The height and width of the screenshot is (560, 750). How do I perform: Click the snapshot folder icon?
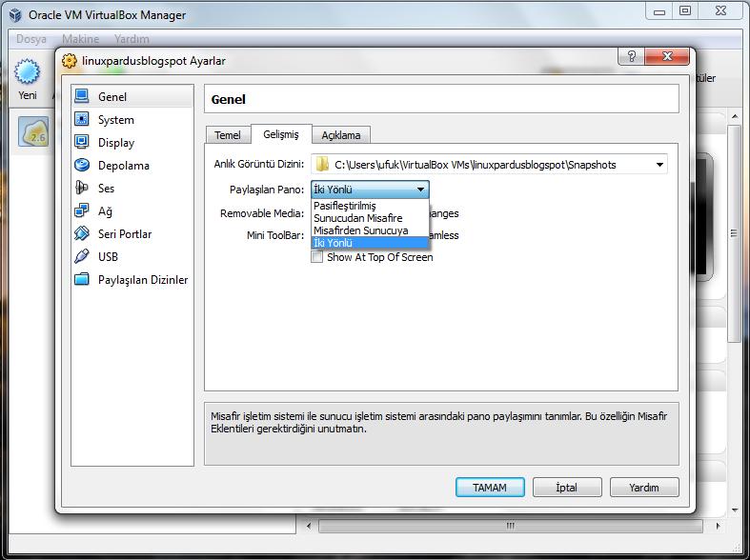click(322, 165)
